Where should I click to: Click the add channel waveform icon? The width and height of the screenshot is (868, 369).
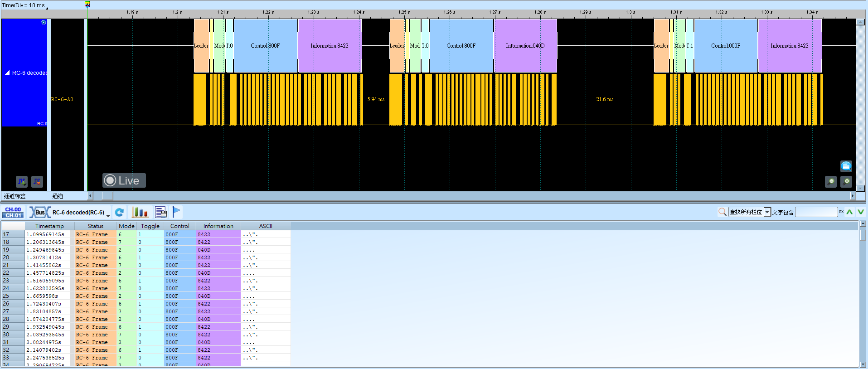pyautogui.click(x=22, y=182)
